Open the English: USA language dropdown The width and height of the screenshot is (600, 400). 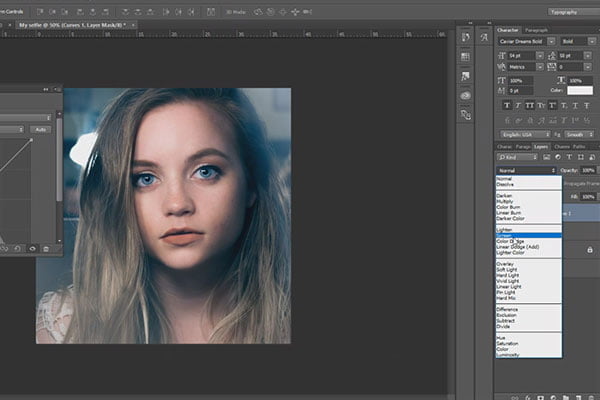pos(526,135)
